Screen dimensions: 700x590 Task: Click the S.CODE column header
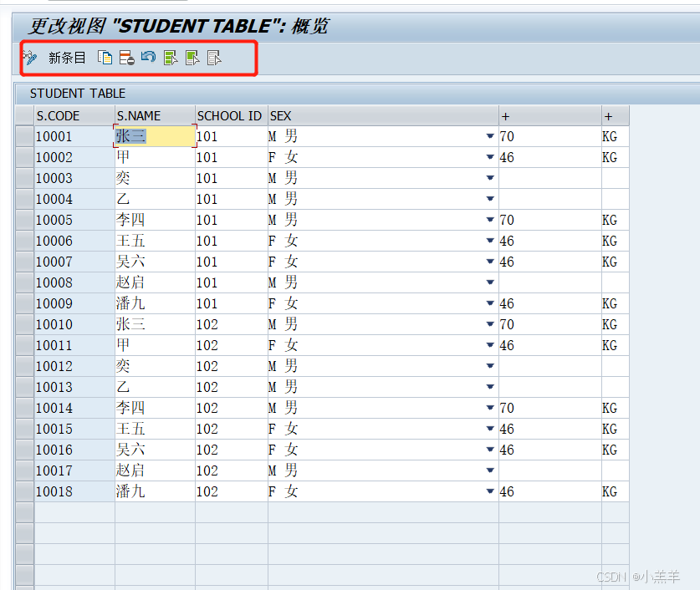coord(74,115)
